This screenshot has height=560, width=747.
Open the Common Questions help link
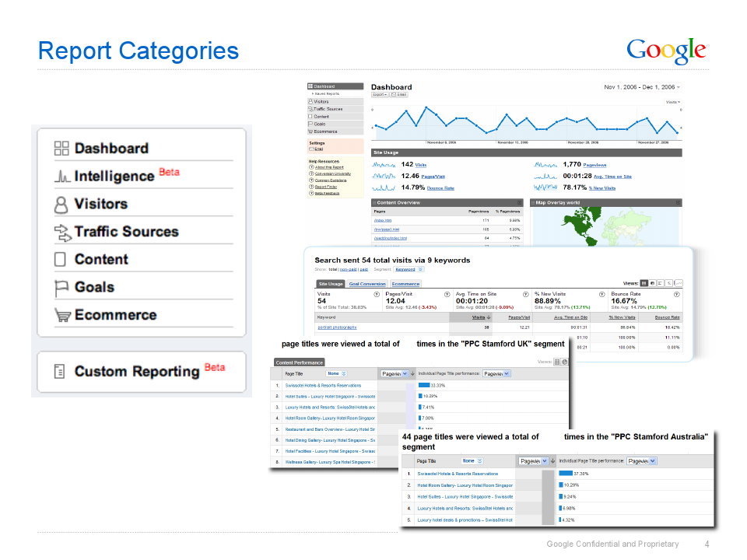point(331,180)
